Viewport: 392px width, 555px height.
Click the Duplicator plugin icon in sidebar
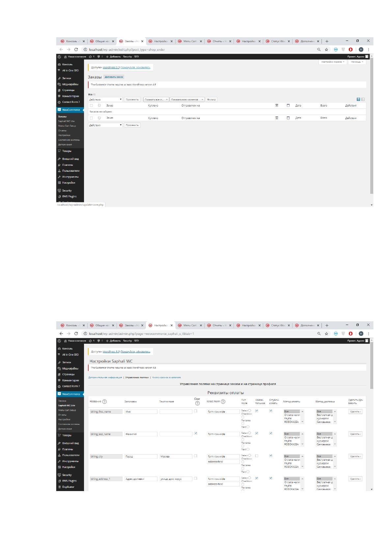click(x=59, y=487)
